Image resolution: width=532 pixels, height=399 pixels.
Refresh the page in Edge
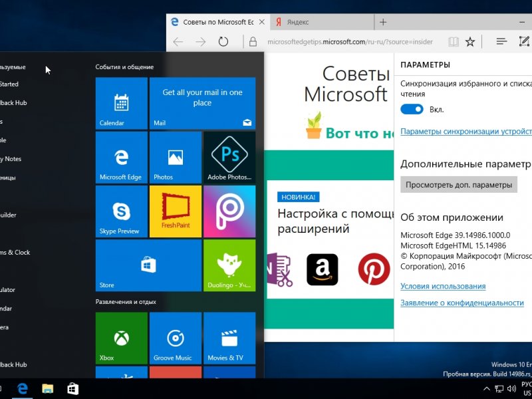[x=223, y=42]
